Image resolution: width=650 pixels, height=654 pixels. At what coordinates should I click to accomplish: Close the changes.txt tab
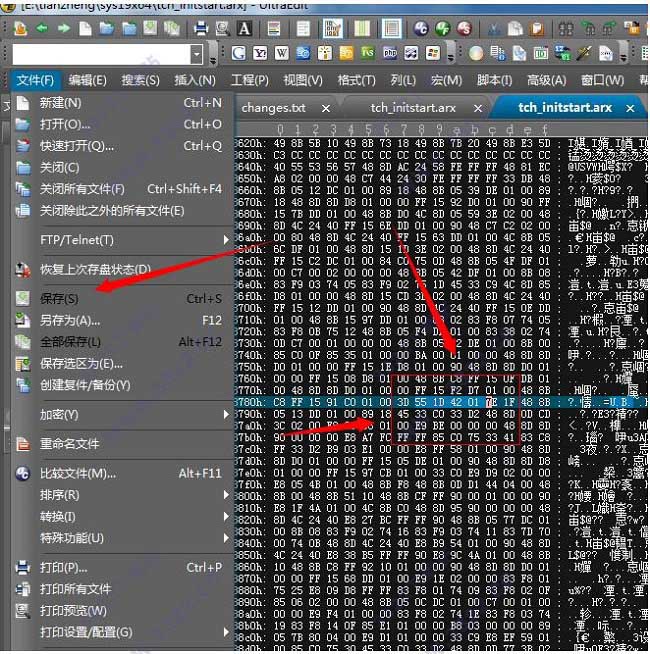[326, 109]
